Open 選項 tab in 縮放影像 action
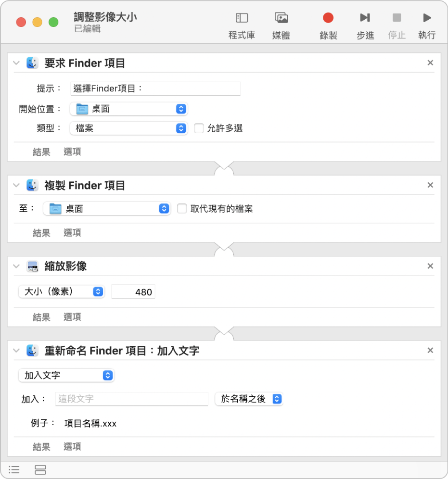448x480 pixels. pyautogui.click(x=72, y=317)
